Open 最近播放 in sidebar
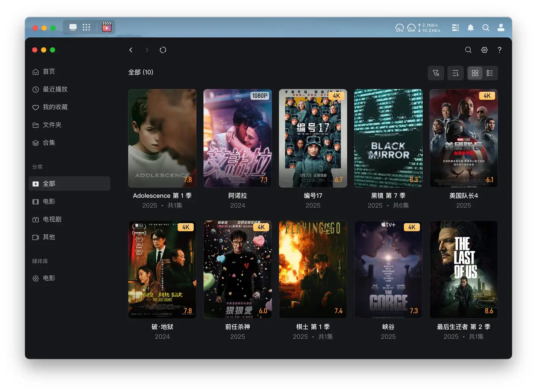This screenshot has height=392, width=537. (x=69, y=90)
